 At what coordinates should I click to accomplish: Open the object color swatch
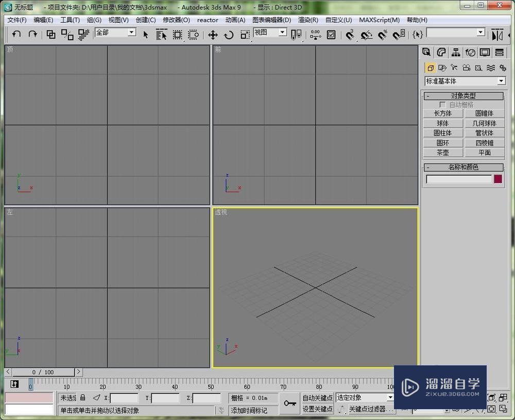click(x=497, y=178)
